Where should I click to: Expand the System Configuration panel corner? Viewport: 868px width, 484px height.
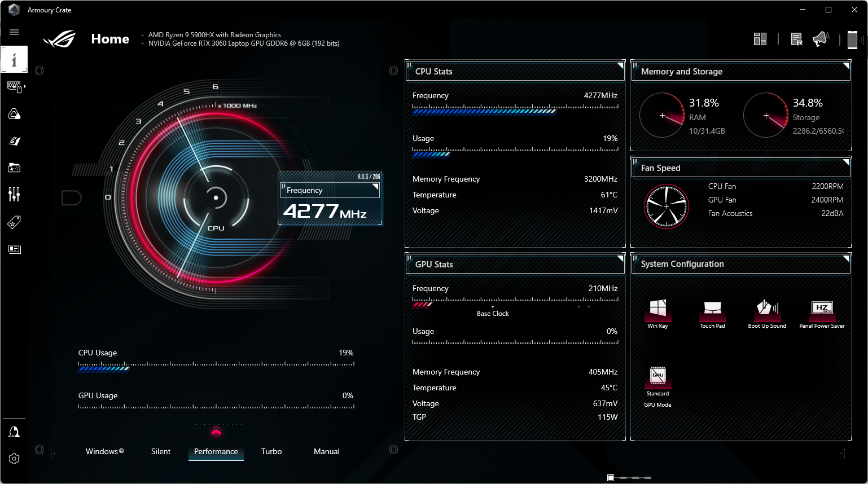[846, 258]
